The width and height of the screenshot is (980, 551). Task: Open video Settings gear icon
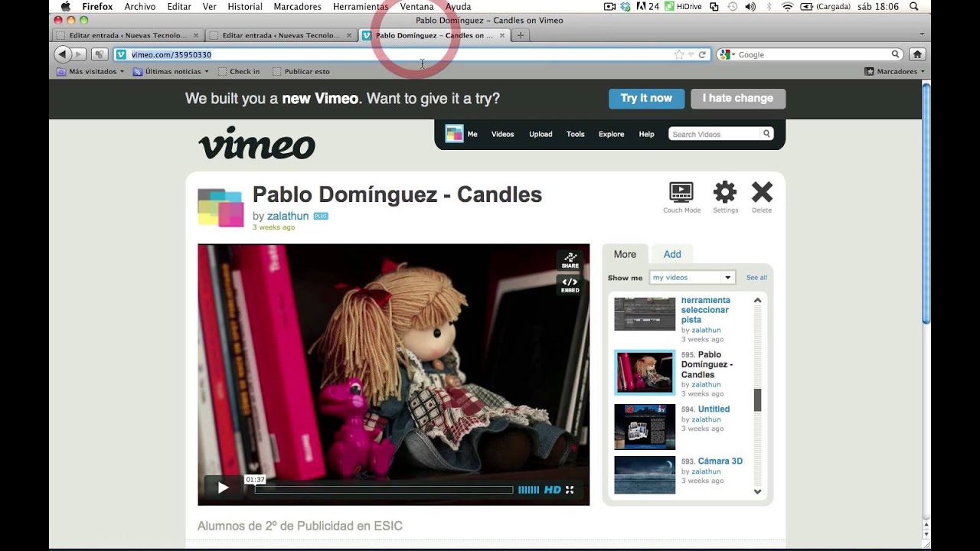point(725,192)
